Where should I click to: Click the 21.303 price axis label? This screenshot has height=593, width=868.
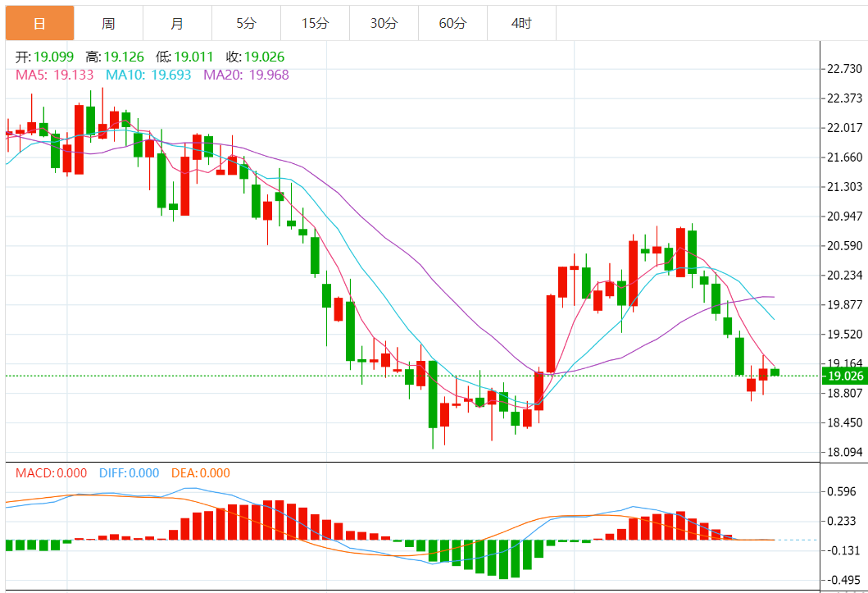[844, 186]
